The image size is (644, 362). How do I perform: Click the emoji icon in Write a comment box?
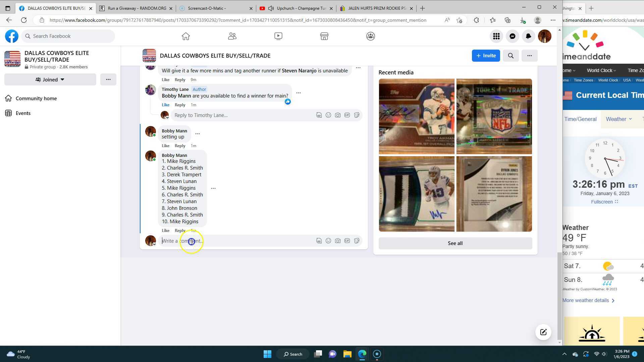pos(328,241)
